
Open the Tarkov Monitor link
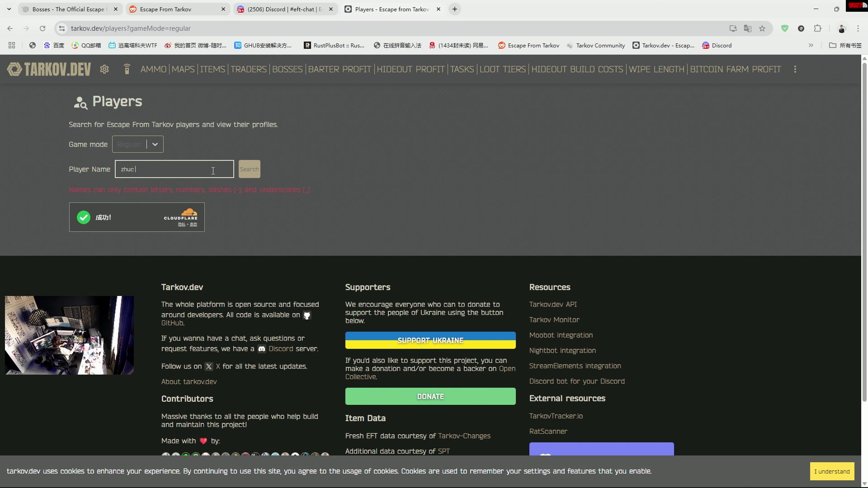554,320
